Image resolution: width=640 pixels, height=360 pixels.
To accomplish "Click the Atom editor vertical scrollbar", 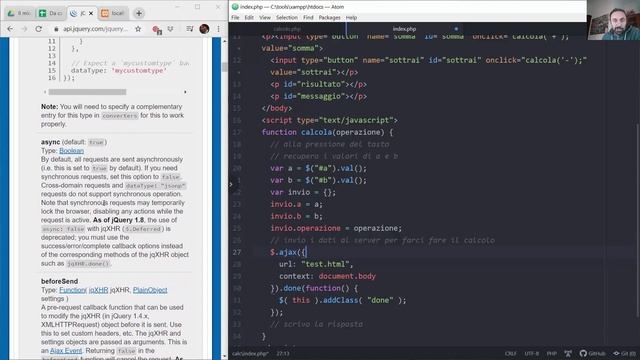I will pos(638,220).
